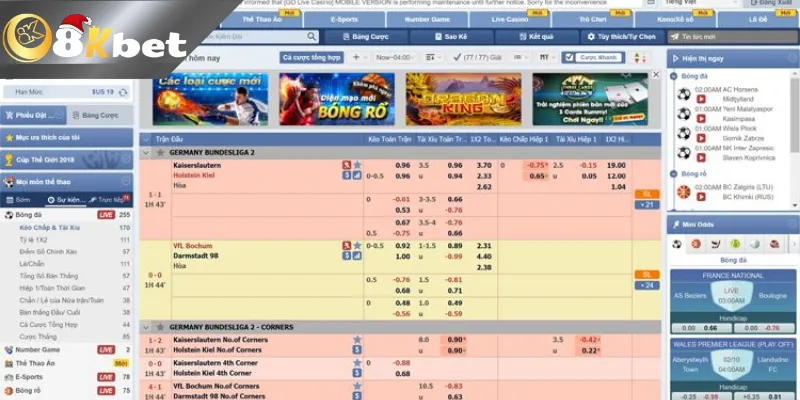Toggle the Cược Nhanh checkbox
The width and height of the screenshot is (800, 400).
click(x=571, y=58)
